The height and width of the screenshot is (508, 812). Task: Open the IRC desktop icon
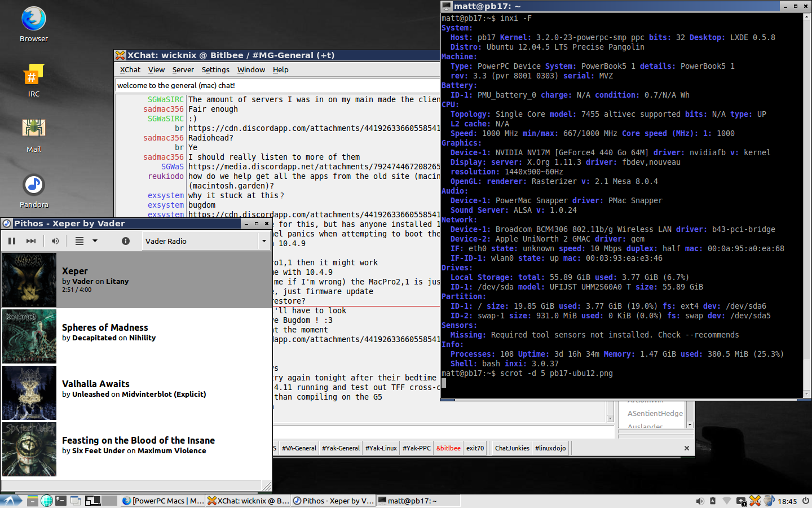[34, 80]
